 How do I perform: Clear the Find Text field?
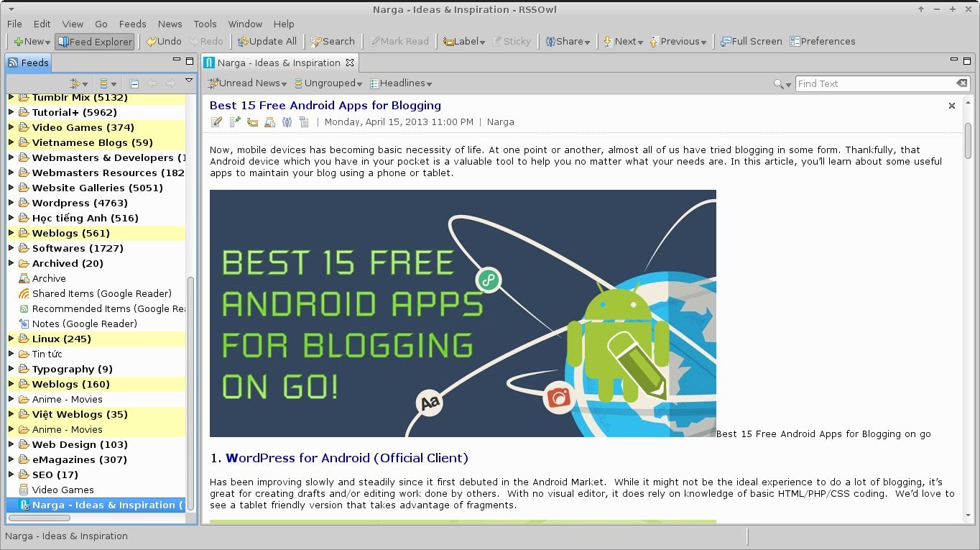(x=962, y=83)
